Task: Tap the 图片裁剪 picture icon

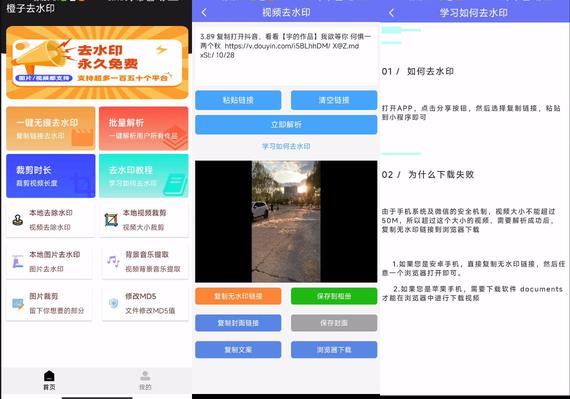Action: click(x=18, y=304)
